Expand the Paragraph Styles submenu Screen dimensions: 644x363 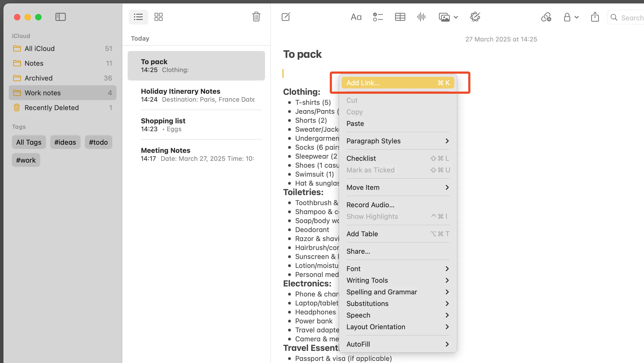click(373, 141)
